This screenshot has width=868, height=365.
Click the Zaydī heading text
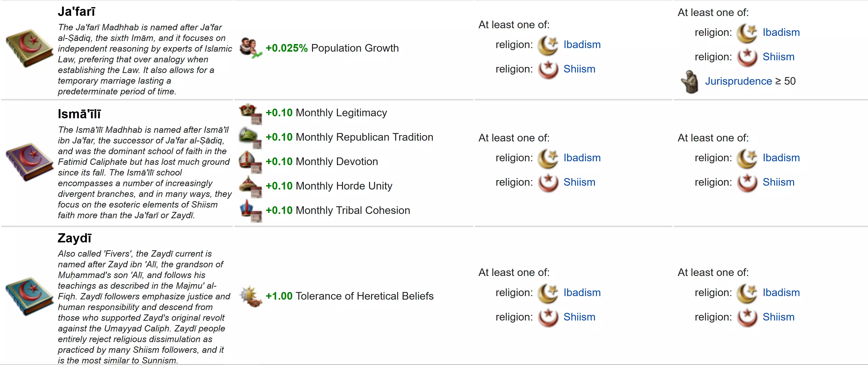coord(75,238)
